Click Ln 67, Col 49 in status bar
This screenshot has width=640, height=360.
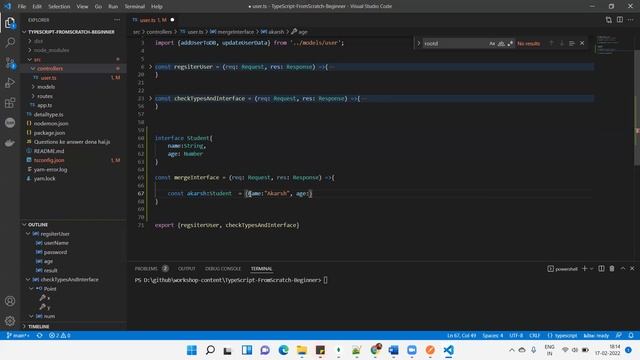462,335
